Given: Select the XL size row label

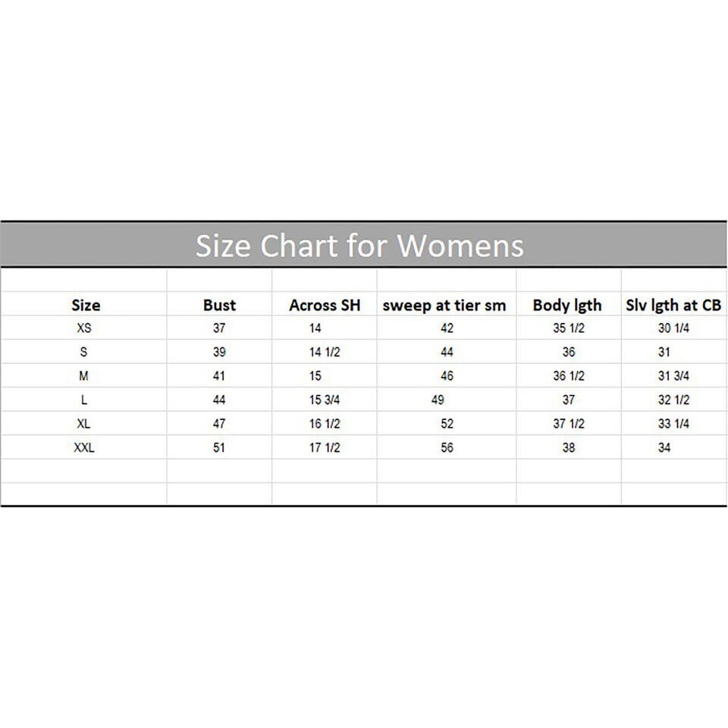Looking at the screenshot, I should point(84,423).
